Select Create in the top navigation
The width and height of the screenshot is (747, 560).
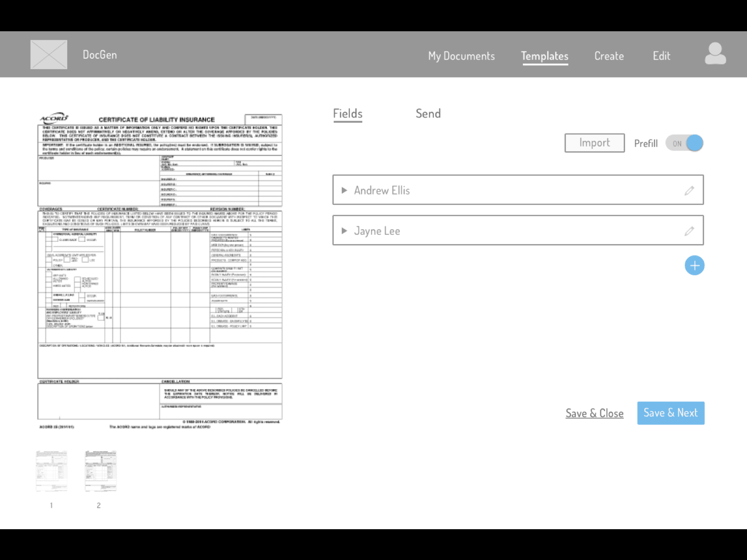coord(609,56)
